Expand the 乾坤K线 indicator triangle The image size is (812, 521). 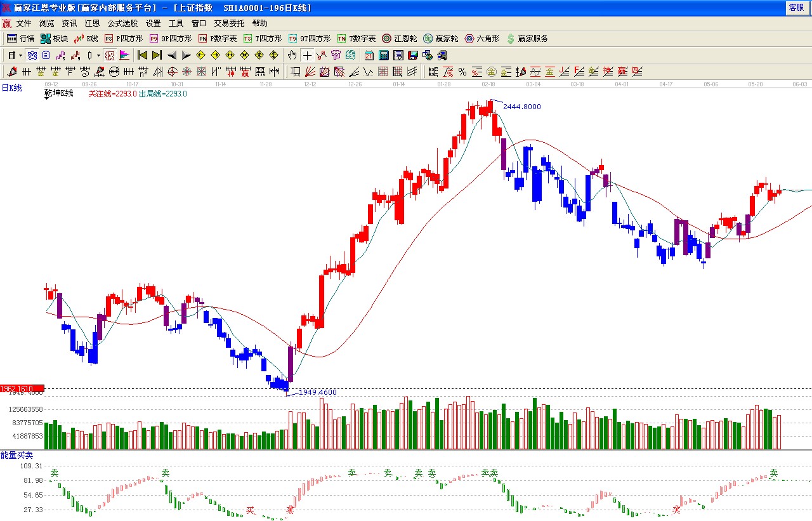click(x=48, y=98)
